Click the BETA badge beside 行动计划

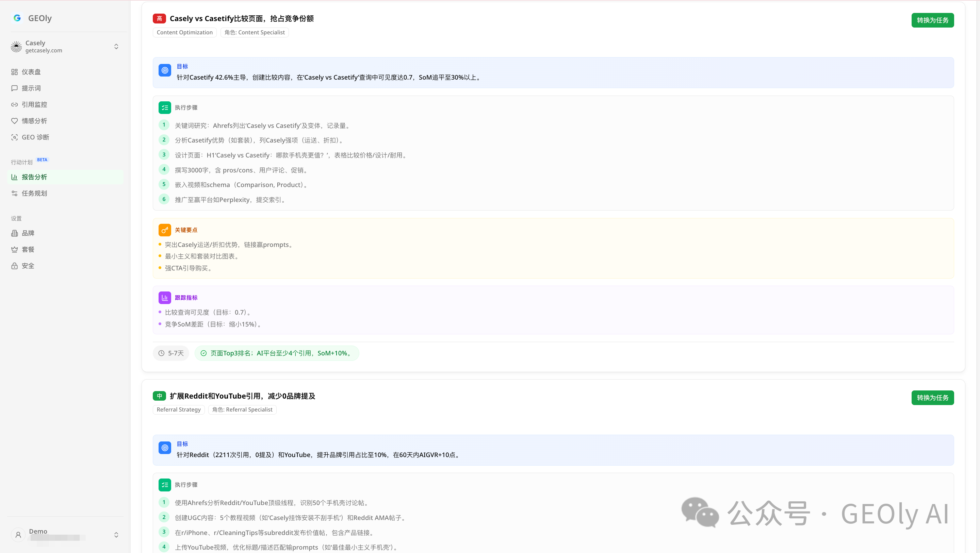click(x=42, y=160)
